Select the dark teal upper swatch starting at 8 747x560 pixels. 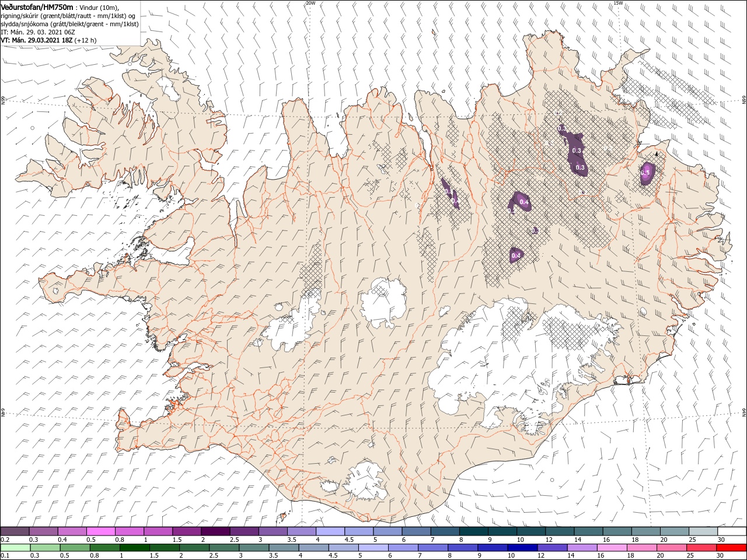(474, 531)
